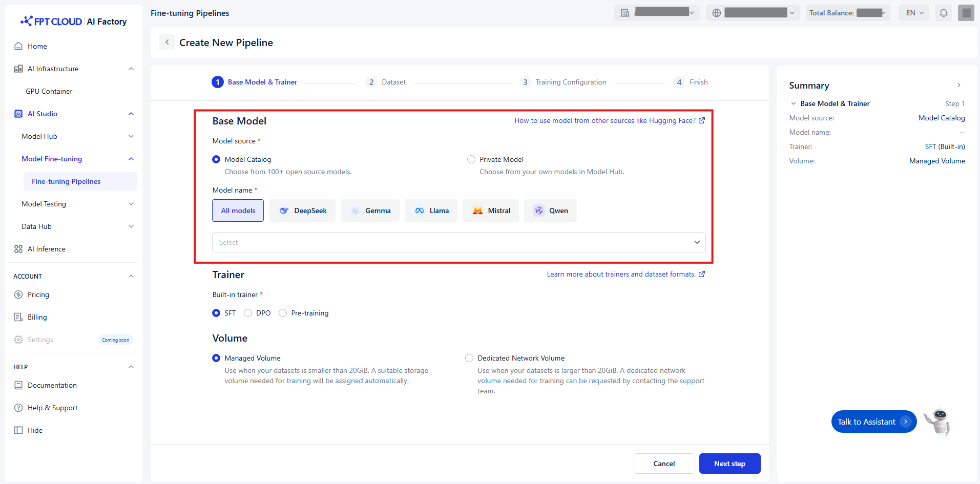Image resolution: width=980 pixels, height=484 pixels.
Task: Select Dedicated Network Volume option
Action: click(x=469, y=358)
